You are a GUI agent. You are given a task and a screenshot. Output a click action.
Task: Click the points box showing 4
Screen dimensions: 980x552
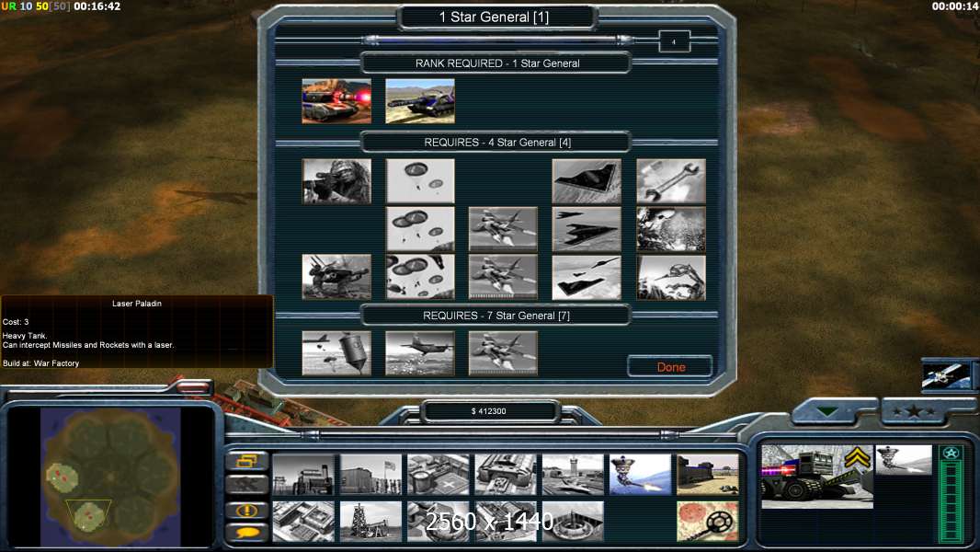[674, 42]
